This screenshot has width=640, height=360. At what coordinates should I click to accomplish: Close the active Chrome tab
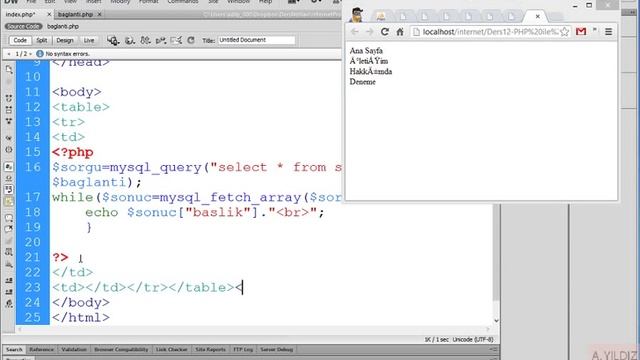click(x=538, y=16)
